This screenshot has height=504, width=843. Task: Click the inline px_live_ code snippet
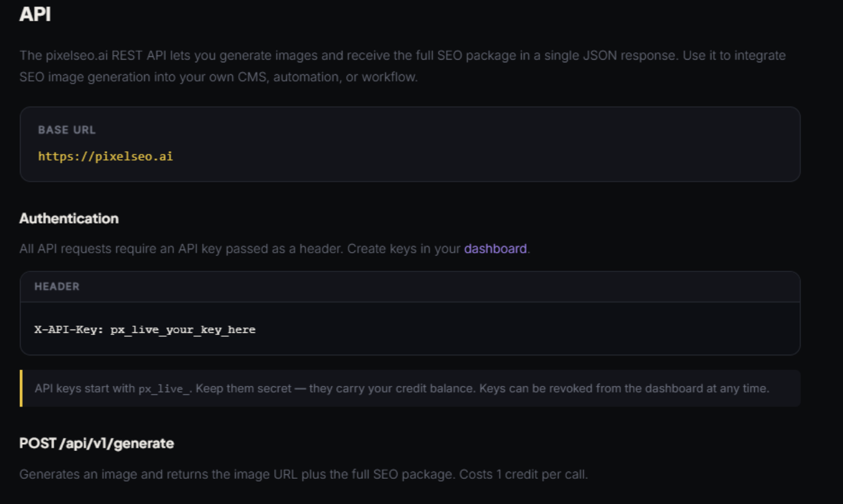165,389
